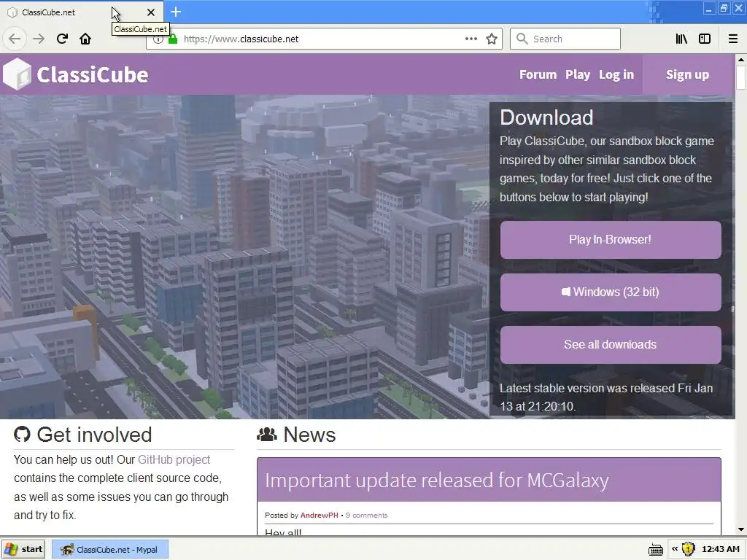Click the 12:43 AM taskbar clock

click(x=720, y=549)
